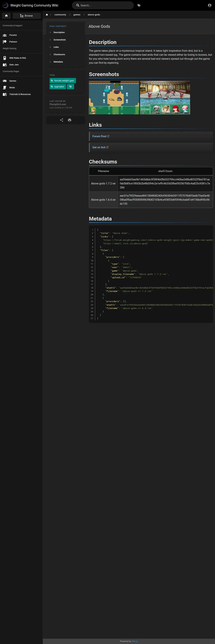Click the sidebar home icon button
Screen dimensions: 215x644
point(6,16)
